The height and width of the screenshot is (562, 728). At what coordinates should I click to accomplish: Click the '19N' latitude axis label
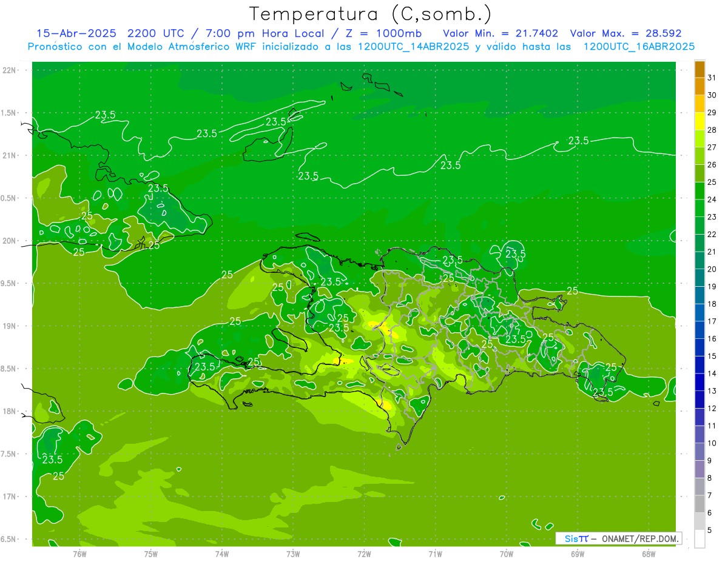8,326
